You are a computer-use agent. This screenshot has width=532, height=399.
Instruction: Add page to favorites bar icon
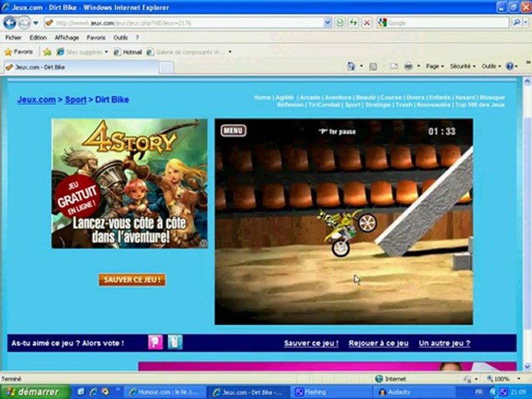click(47, 52)
